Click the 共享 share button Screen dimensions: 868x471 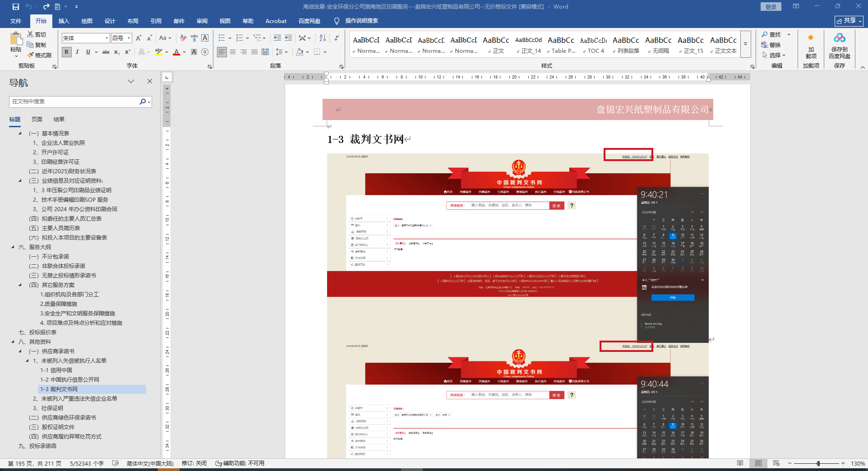pyautogui.click(x=849, y=21)
